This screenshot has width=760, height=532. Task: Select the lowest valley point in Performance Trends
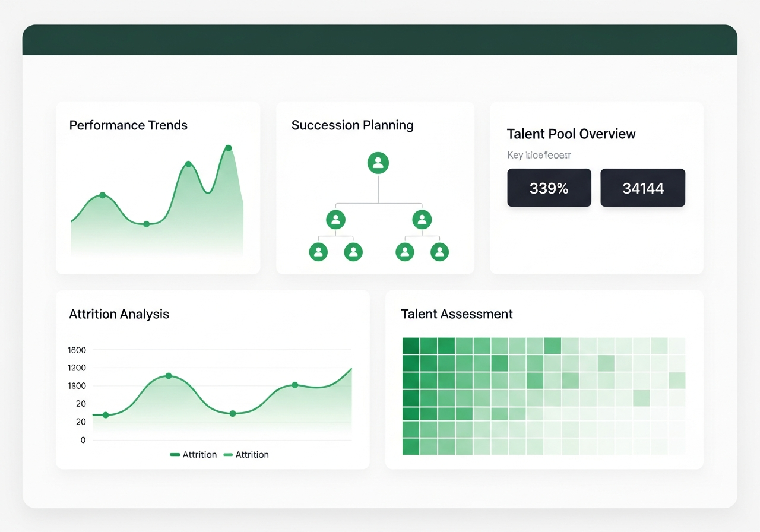146,224
